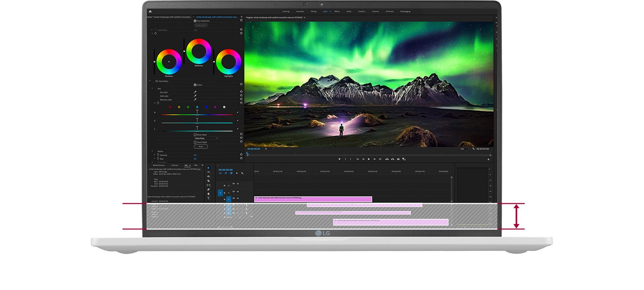Select the Razor tool
Image resolution: width=644 pixels, height=290 pixels.
click(208, 181)
